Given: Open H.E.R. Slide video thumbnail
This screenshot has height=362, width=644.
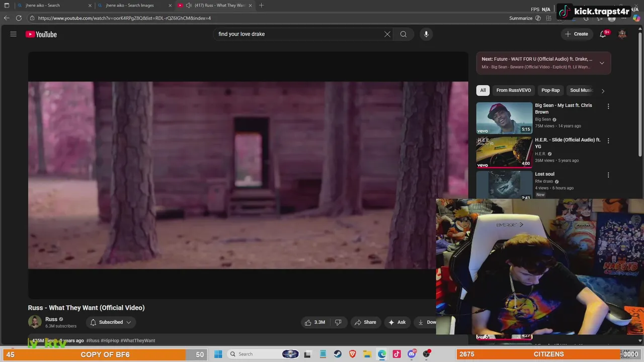Looking at the screenshot, I should tap(504, 152).
